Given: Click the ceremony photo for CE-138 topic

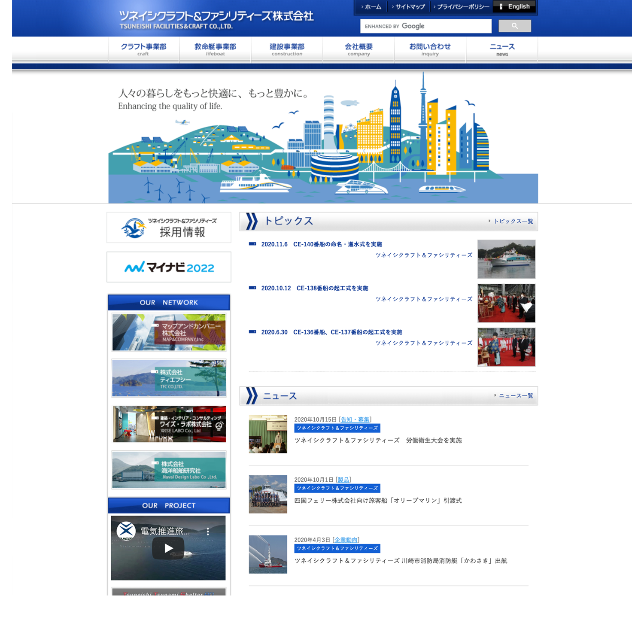Looking at the screenshot, I should point(506,303).
